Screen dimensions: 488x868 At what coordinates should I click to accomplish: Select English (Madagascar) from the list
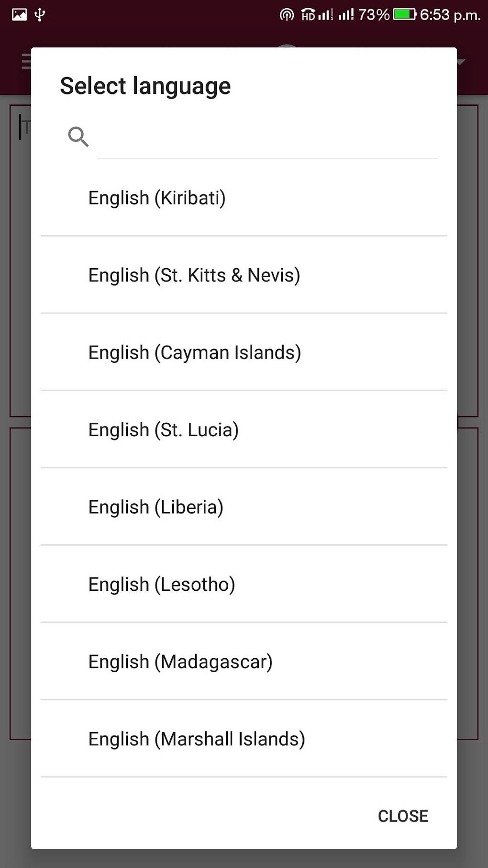coord(179,661)
